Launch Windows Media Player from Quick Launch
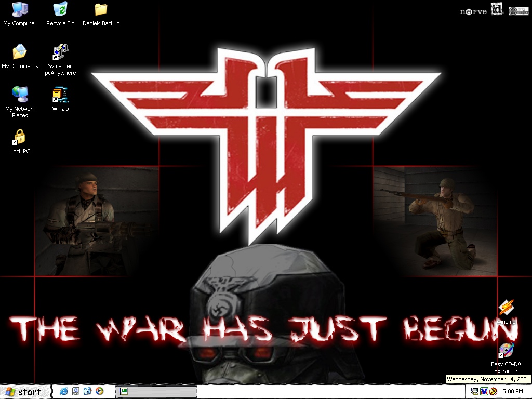 coord(99,391)
